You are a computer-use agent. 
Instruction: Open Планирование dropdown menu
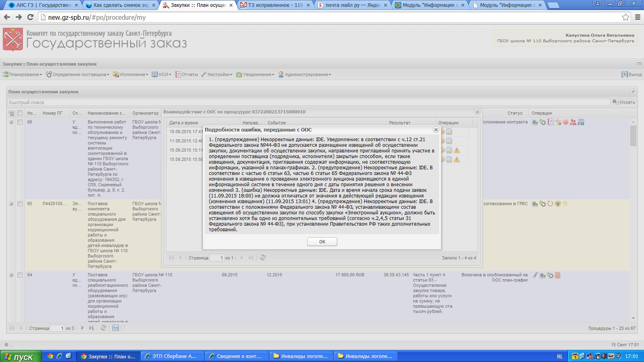coord(23,74)
